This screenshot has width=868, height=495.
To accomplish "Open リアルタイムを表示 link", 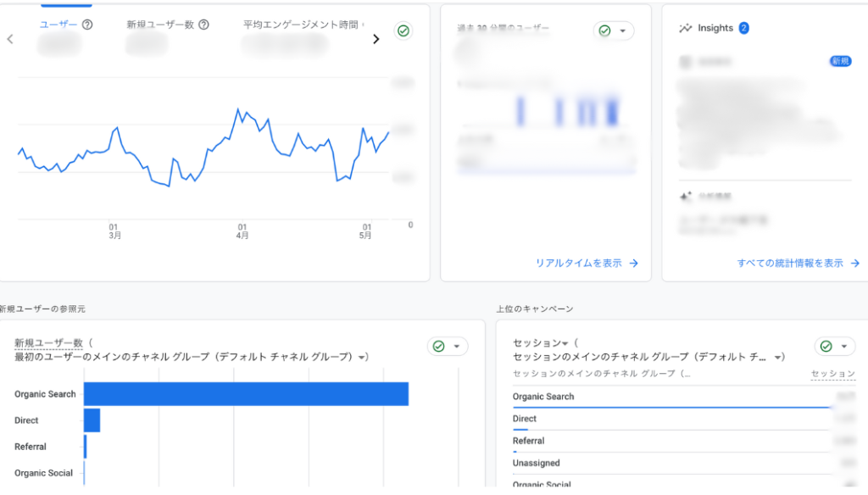I will [x=578, y=263].
